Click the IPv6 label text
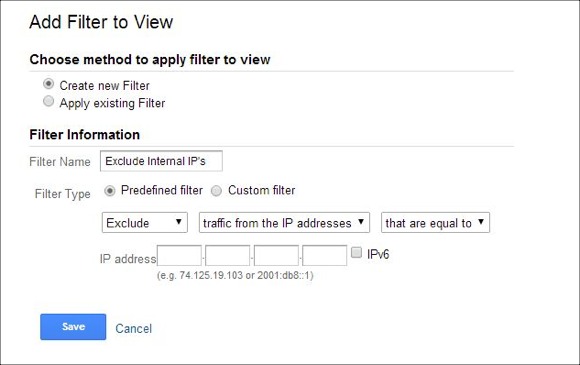Viewport: 580px width, 365px height. [x=378, y=254]
